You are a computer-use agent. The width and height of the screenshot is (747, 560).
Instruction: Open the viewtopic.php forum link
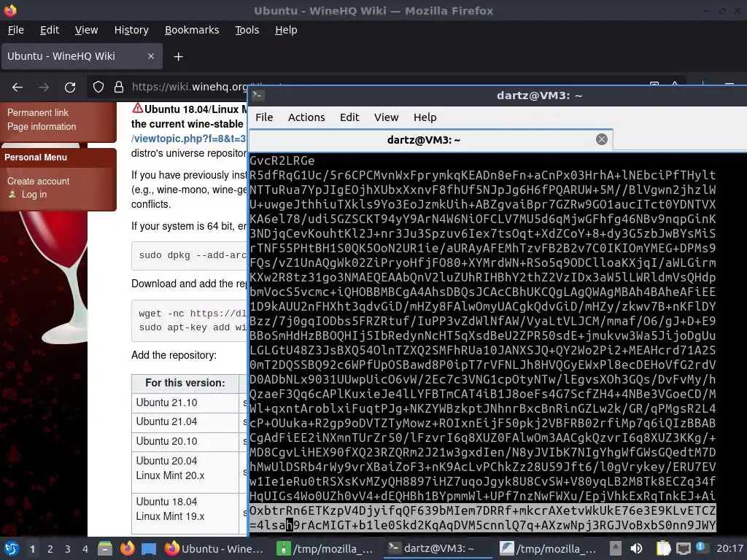189,139
